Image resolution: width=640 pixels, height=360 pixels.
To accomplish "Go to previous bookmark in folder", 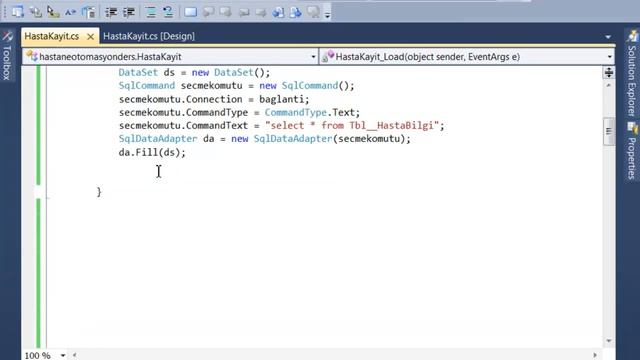I will 244,12.
